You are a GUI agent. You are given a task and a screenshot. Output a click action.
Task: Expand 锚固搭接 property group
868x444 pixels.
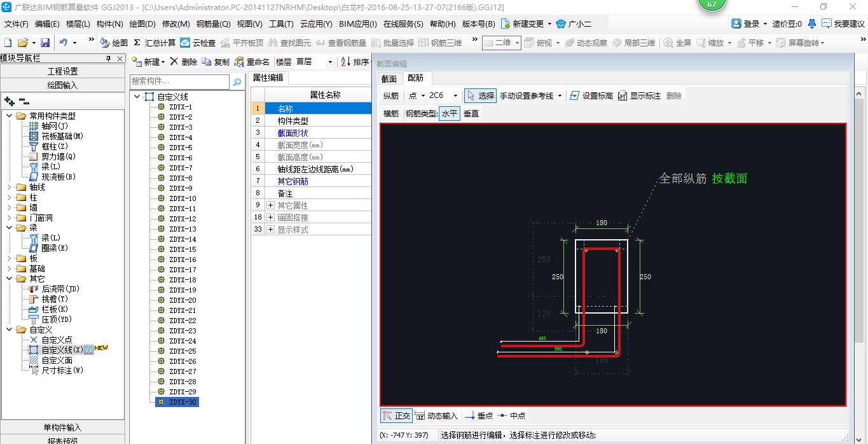click(271, 218)
